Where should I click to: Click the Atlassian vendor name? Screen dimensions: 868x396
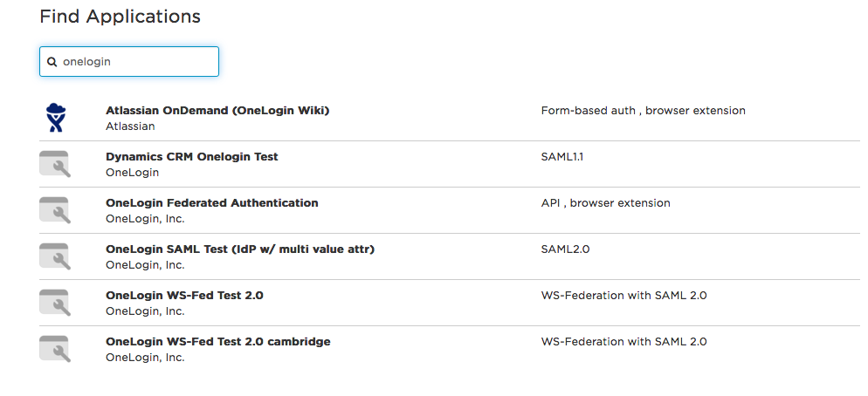(x=130, y=126)
